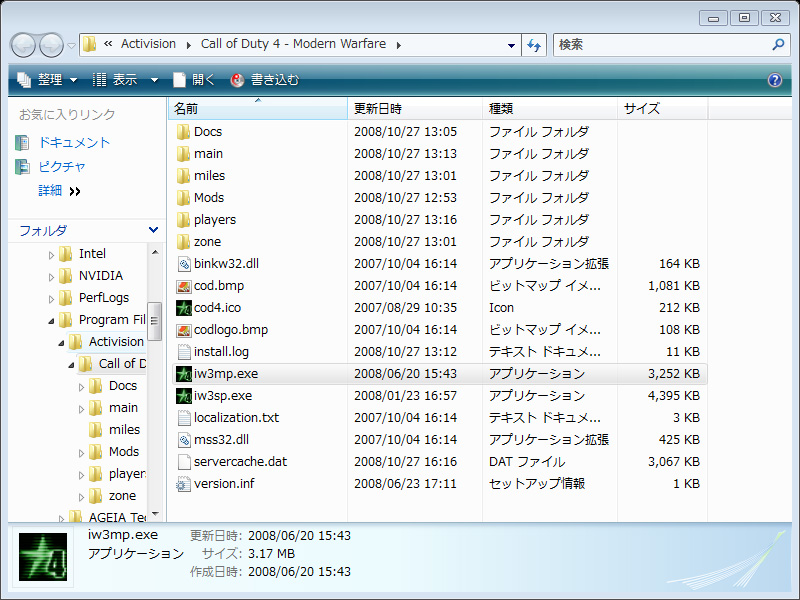This screenshot has width=800, height=600.
Task: Collapse the Program Files tree node
Action: click(x=52, y=321)
